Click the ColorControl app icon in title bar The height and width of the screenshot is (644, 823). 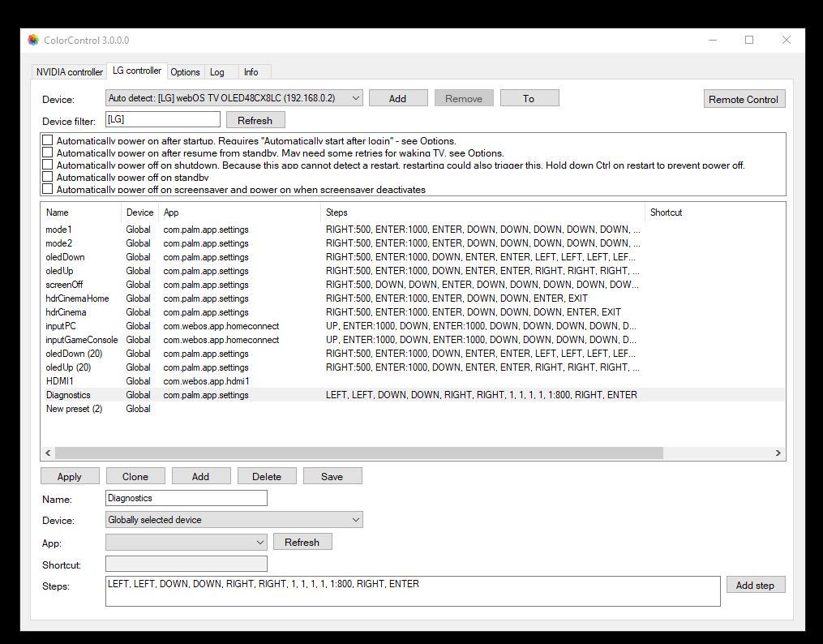pos(33,40)
